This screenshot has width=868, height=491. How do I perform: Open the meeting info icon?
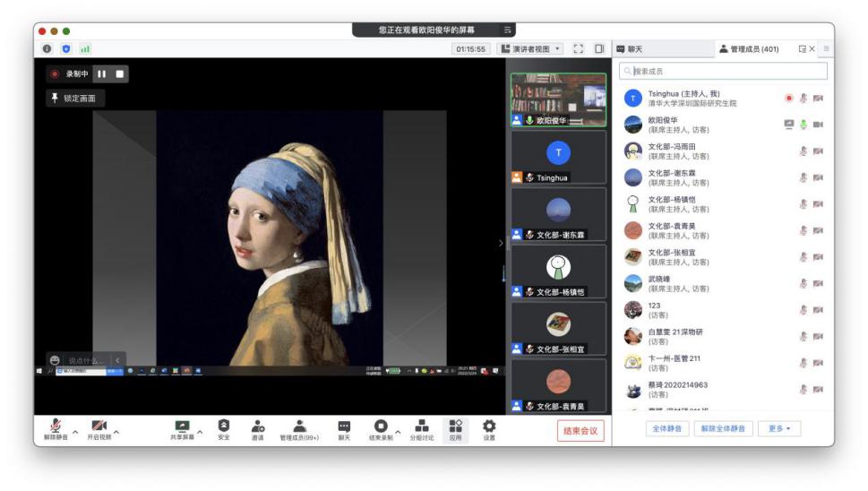tap(47, 48)
